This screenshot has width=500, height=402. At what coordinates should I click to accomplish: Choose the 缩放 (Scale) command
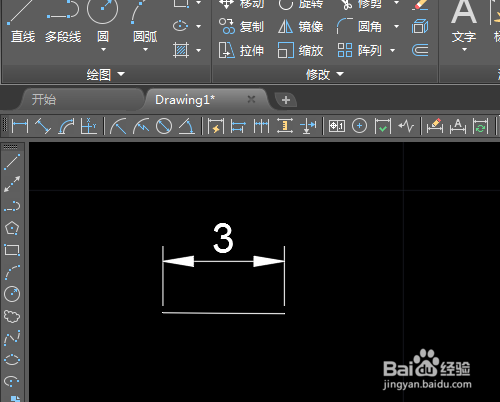(x=301, y=51)
